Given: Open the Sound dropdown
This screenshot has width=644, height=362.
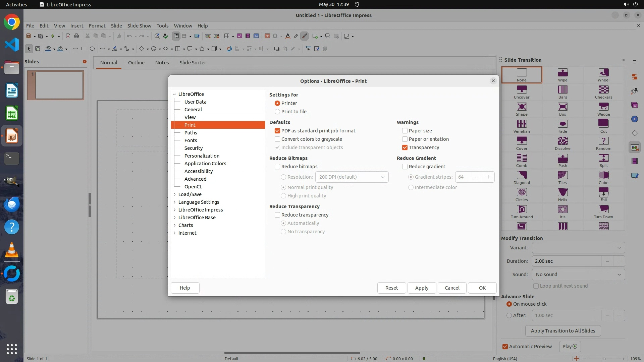Looking at the screenshot, I should pos(578,275).
